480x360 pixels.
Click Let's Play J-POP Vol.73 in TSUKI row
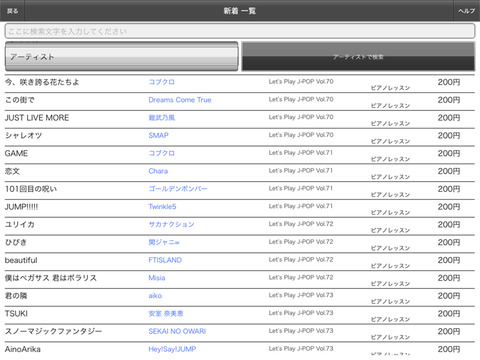pos(301,313)
